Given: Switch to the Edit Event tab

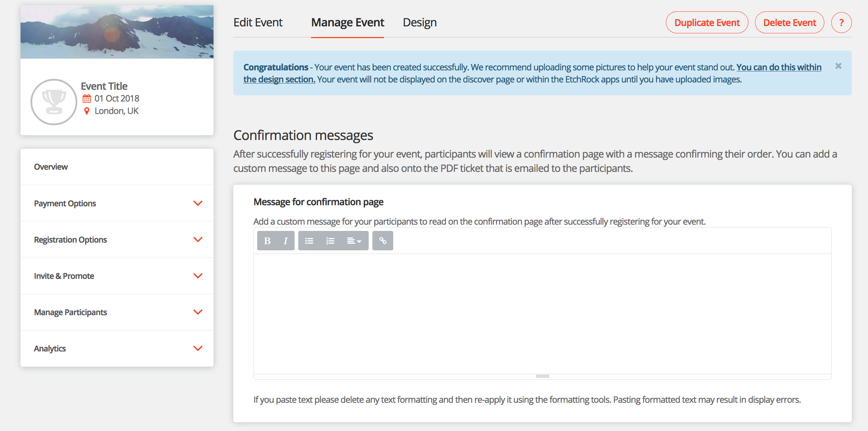Looking at the screenshot, I should [258, 23].
